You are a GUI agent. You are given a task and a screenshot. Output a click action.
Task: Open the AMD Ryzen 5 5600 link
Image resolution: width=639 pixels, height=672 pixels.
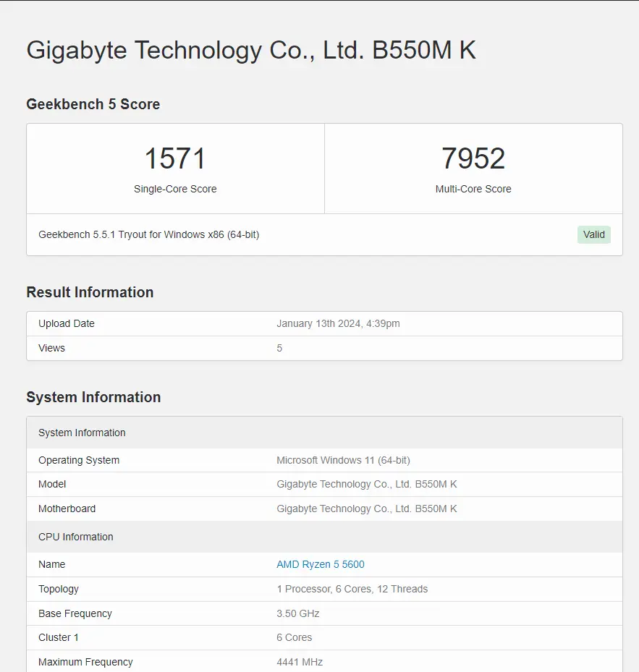pos(321,564)
